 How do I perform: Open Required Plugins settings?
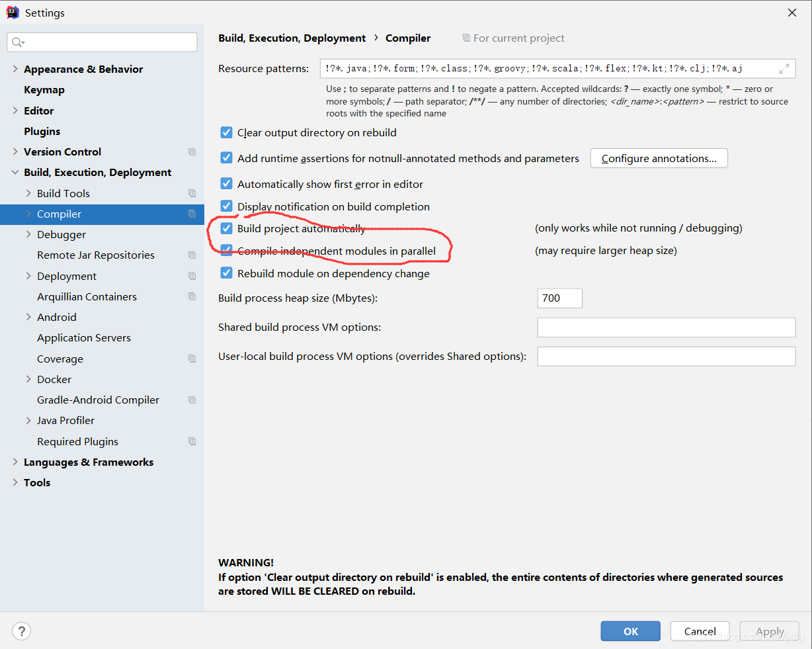click(77, 441)
